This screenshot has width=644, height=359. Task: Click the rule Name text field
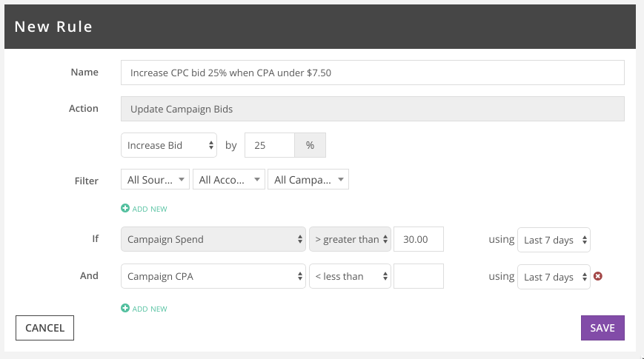pyautogui.click(x=373, y=73)
